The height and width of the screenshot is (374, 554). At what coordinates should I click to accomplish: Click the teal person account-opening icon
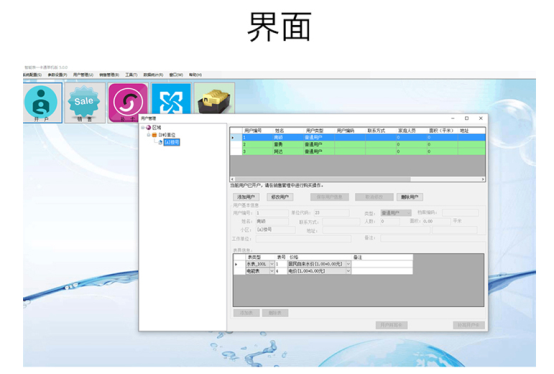coord(42,103)
